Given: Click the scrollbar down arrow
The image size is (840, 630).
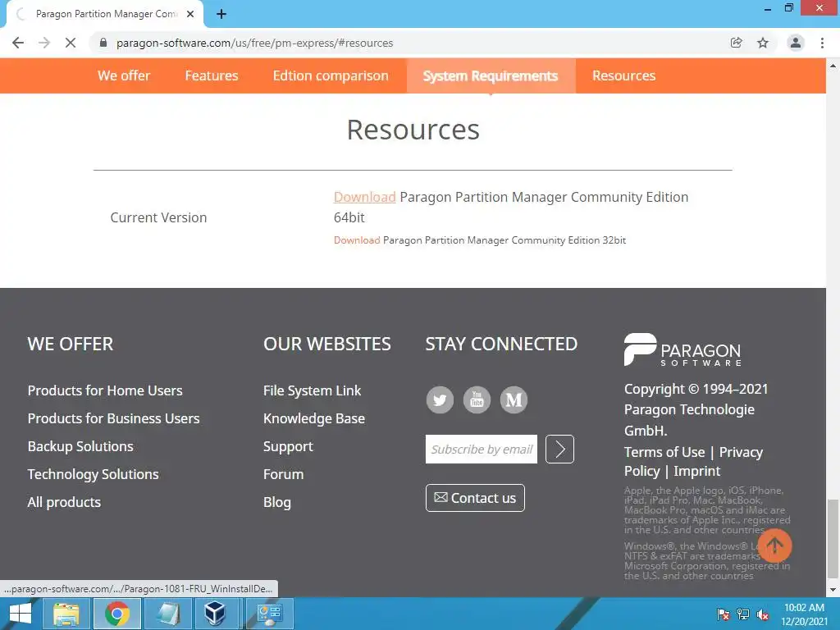Looking at the screenshot, I should (x=833, y=590).
